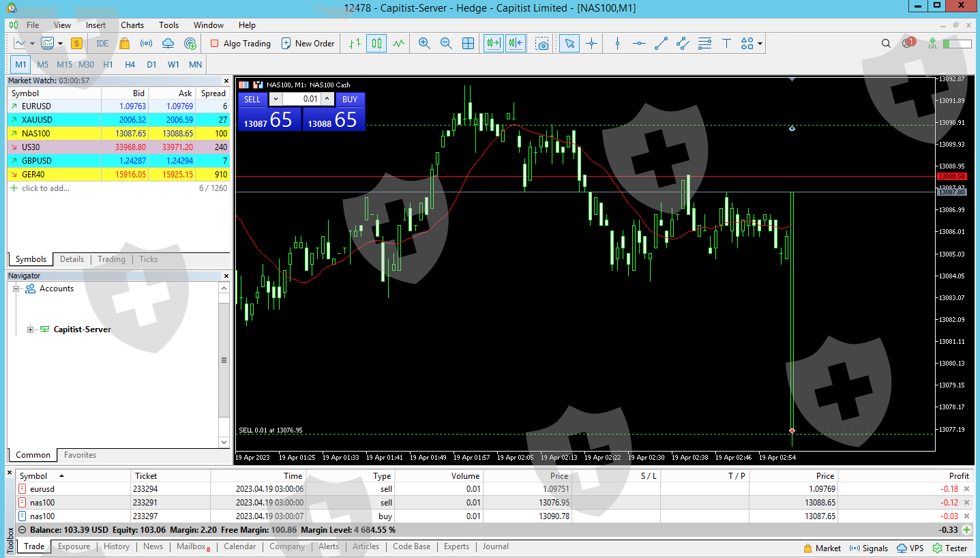The height and width of the screenshot is (558, 980).
Task: Toggle chart shift button
Action: click(516, 44)
